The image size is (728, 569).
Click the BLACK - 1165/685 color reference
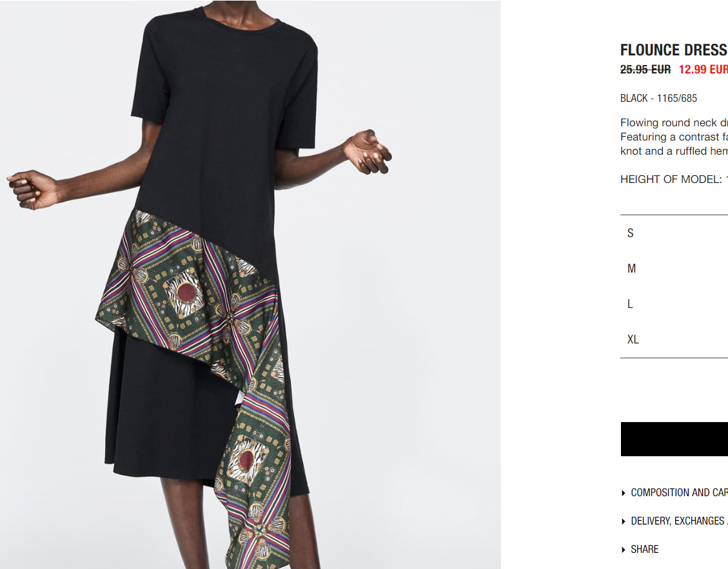658,99
